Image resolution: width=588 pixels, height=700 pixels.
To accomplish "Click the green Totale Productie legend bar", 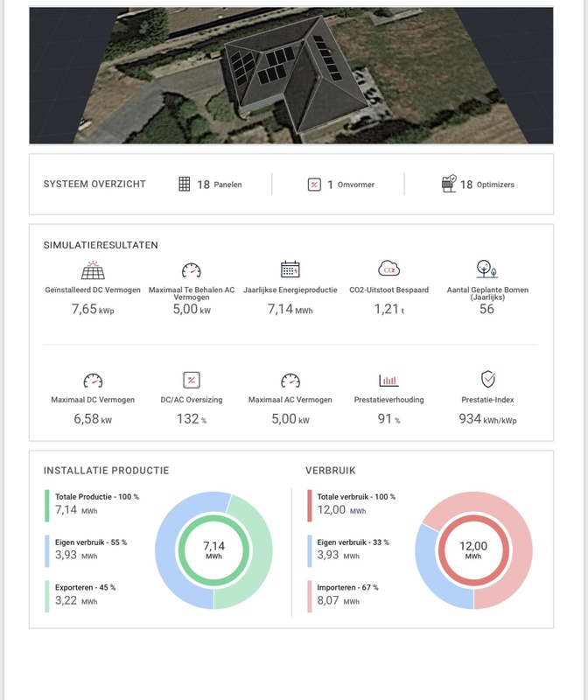I will point(47,506).
